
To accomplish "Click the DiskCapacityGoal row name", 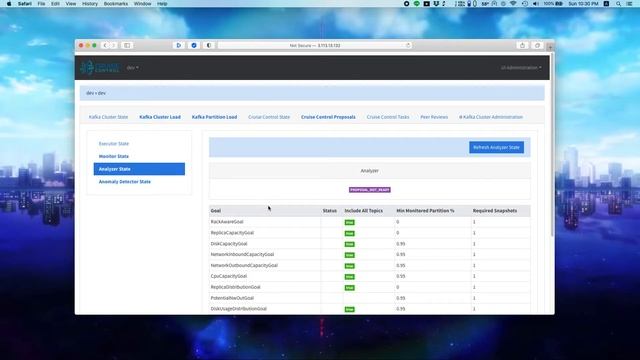I will coord(229,244).
